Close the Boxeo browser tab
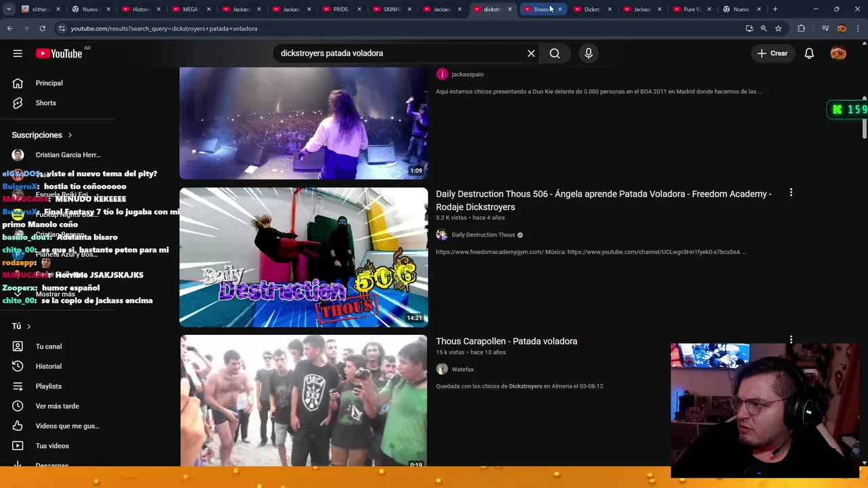Viewport: 868px width, 488px height. pyautogui.click(x=559, y=9)
